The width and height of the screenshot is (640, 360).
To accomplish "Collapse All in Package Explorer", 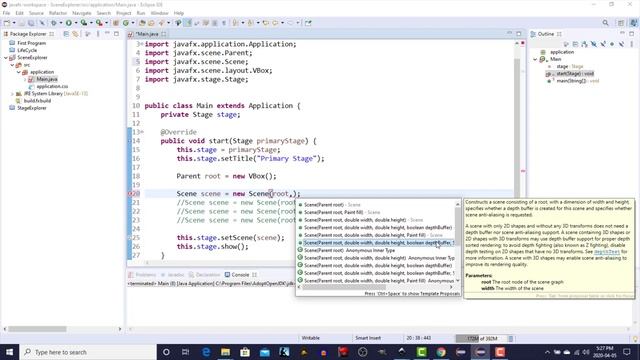I will click(x=66, y=34).
